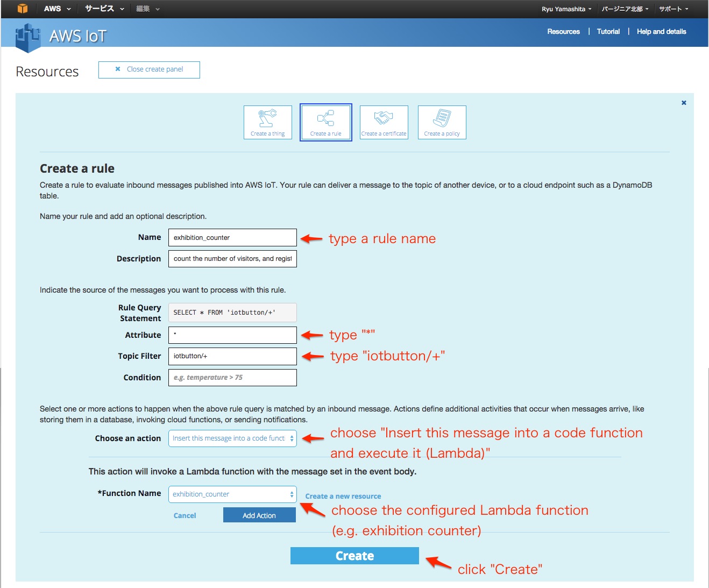Expand the Function Name dropdown
This screenshot has width=709, height=588.
tap(232, 494)
